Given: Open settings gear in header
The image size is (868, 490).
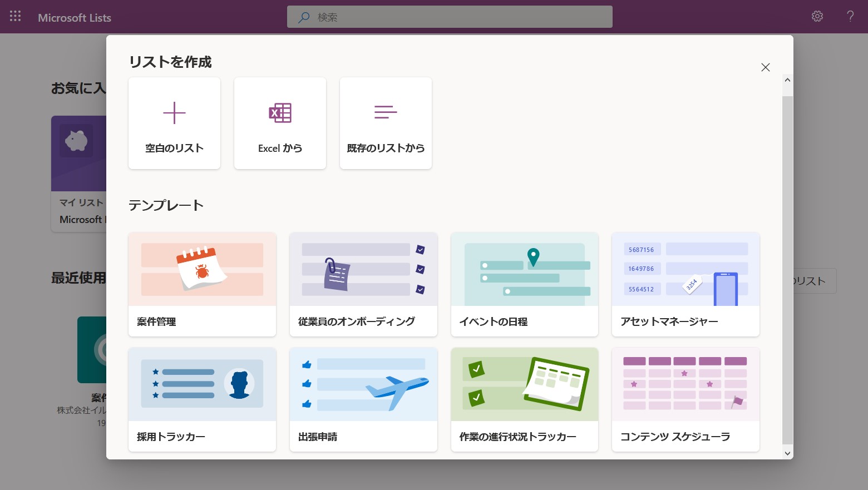Looking at the screenshot, I should pos(817,17).
